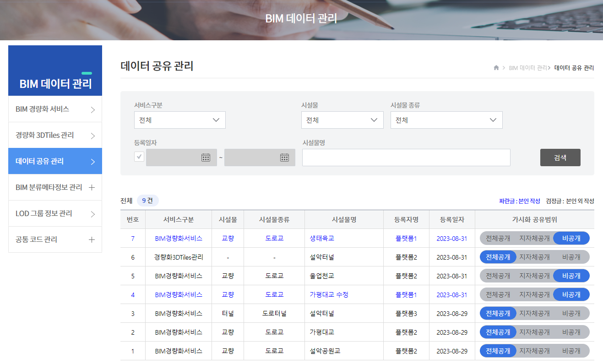Screen dimensions: 603x364
Task: Click the home icon in the breadcrumb
Action: [496, 67]
